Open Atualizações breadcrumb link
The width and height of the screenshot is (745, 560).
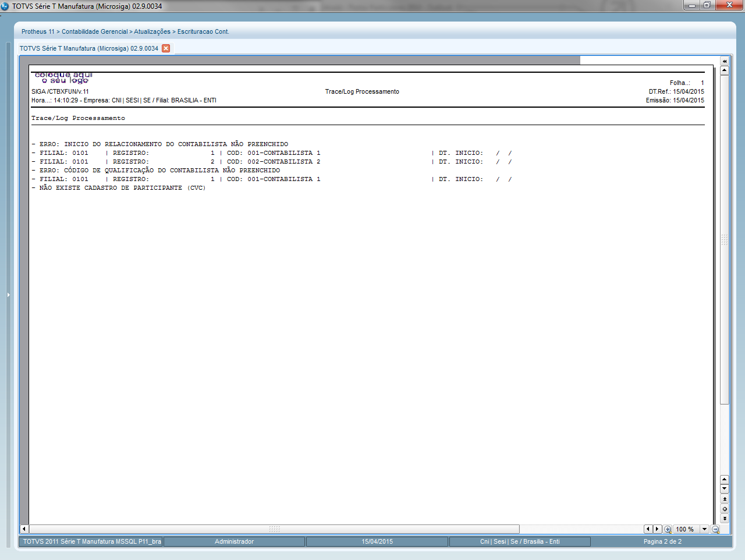click(152, 31)
